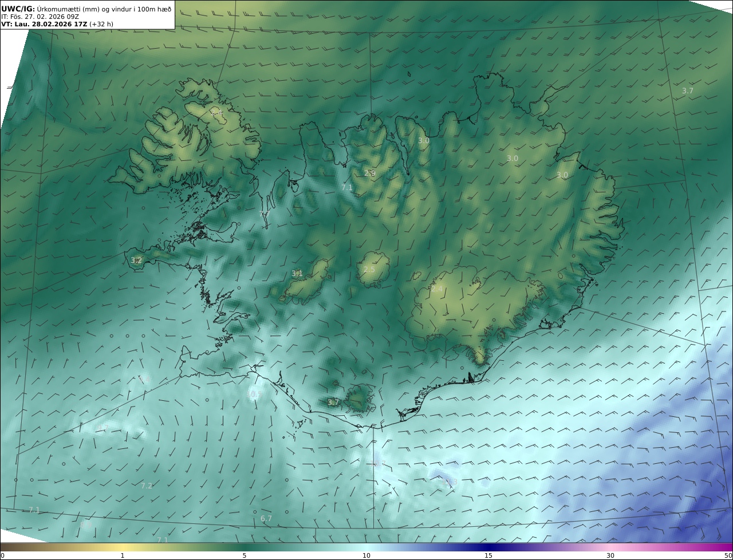The width and height of the screenshot is (733, 560).
Task: Click the 2.9 value on the map
Action: (370, 173)
